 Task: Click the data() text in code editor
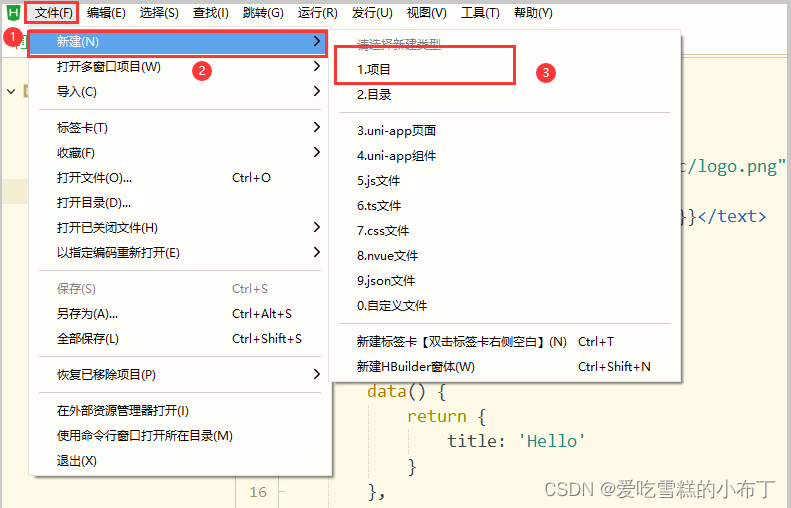(396, 391)
